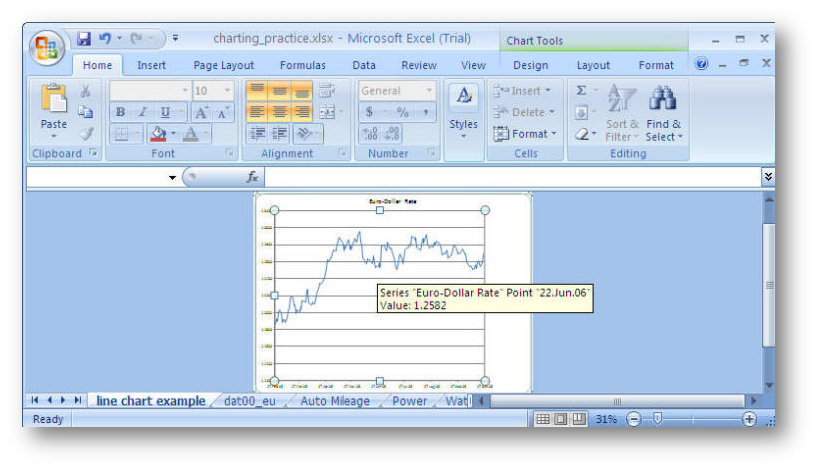
Task: Toggle Italic formatting
Action: (143, 112)
